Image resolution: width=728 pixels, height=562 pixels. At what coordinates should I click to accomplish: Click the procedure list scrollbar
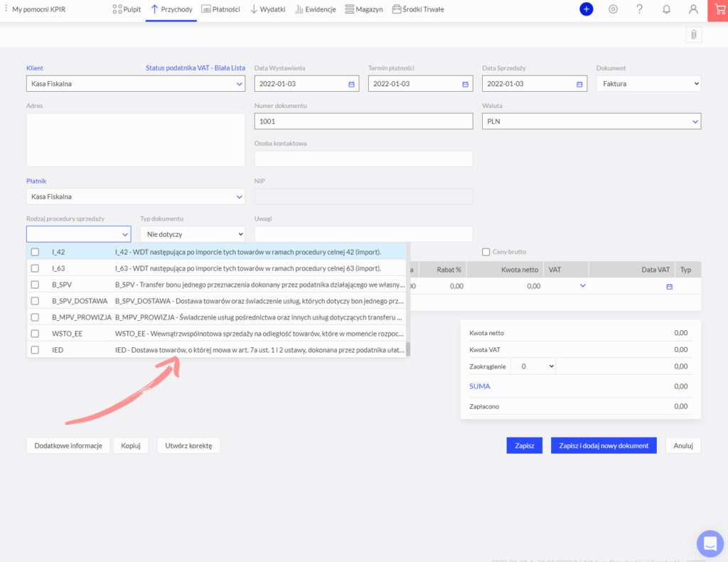408,349
